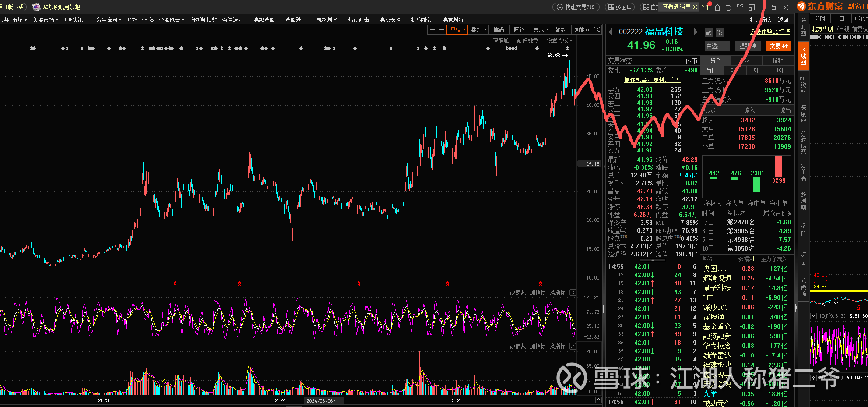The width and height of the screenshot is (868, 407).
Task: Toggle 隐藏 to hide side panel
Action: (x=581, y=30)
